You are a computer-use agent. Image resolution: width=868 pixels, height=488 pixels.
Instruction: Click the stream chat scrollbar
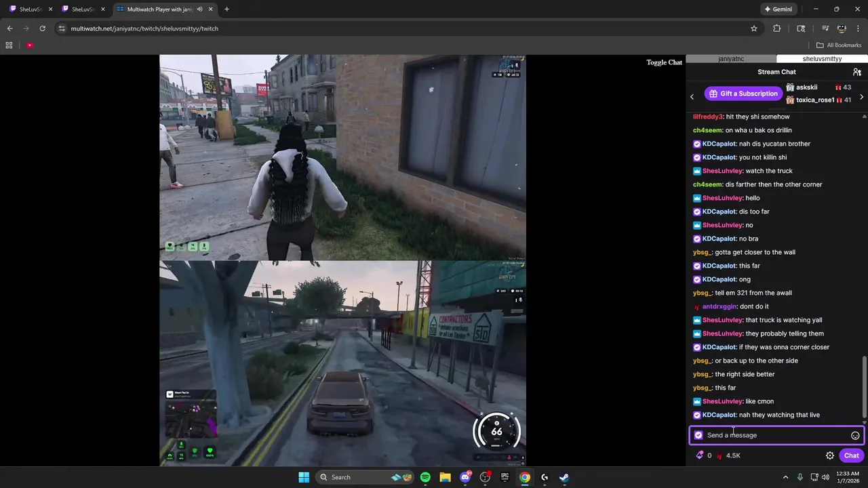(x=864, y=386)
